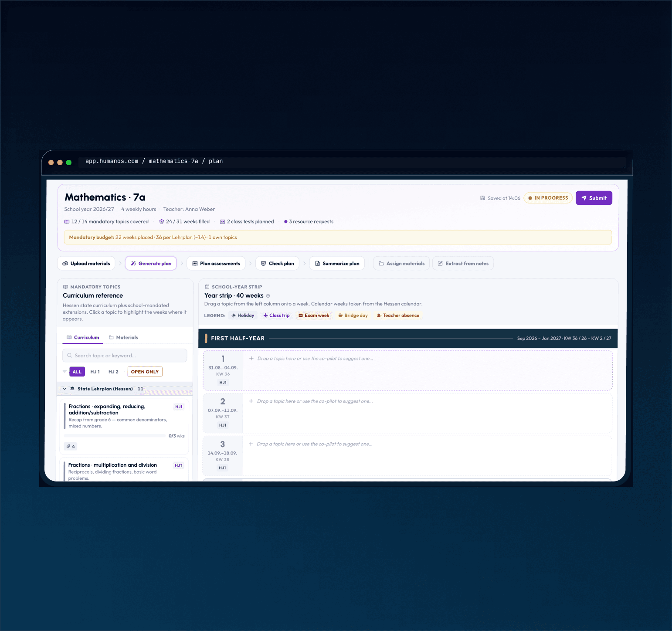Screen dimensions: 672x631
Task: Click the book icon beside MANDATORY TOPICS heading
Action: coord(65,287)
